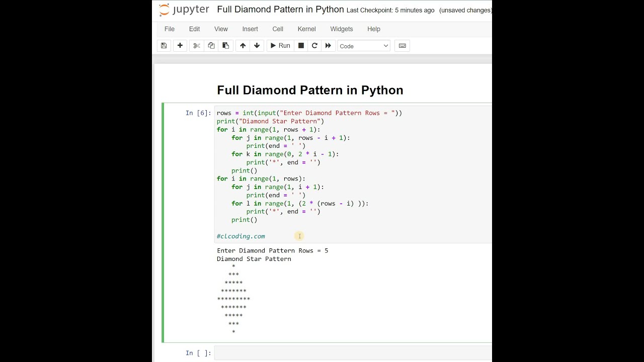Click inside the rows = int(input line

click(309, 113)
